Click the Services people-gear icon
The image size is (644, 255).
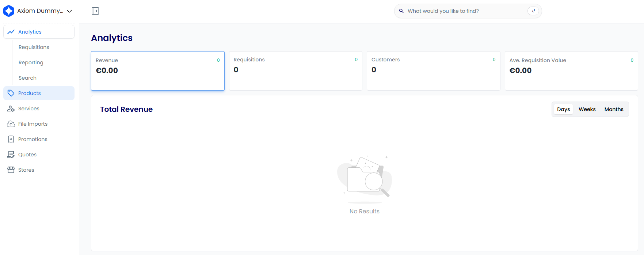point(11,109)
